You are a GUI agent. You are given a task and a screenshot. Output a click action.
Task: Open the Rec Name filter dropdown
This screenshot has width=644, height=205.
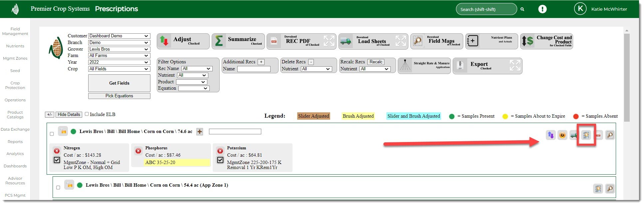[197, 69]
